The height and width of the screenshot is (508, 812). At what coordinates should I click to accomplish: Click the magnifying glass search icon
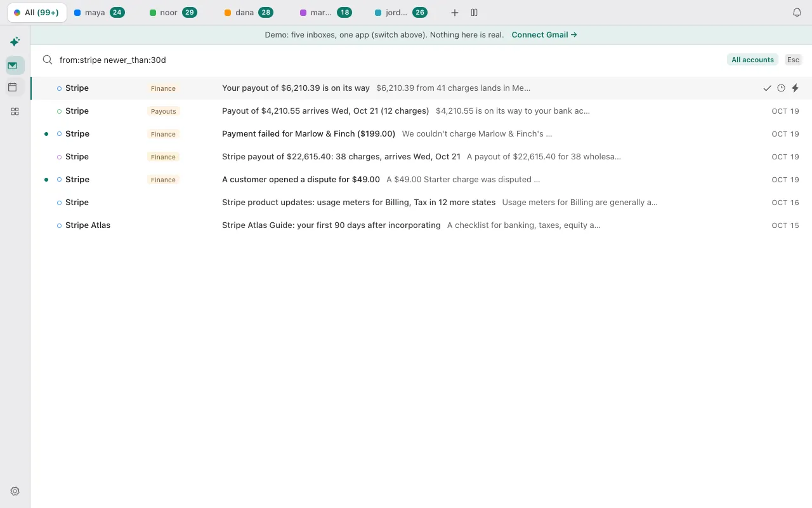pyautogui.click(x=48, y=60)
